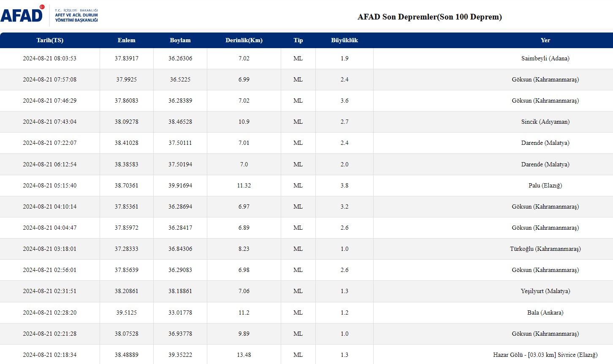Click the Derinlik(Km) column header

point(244,40)
